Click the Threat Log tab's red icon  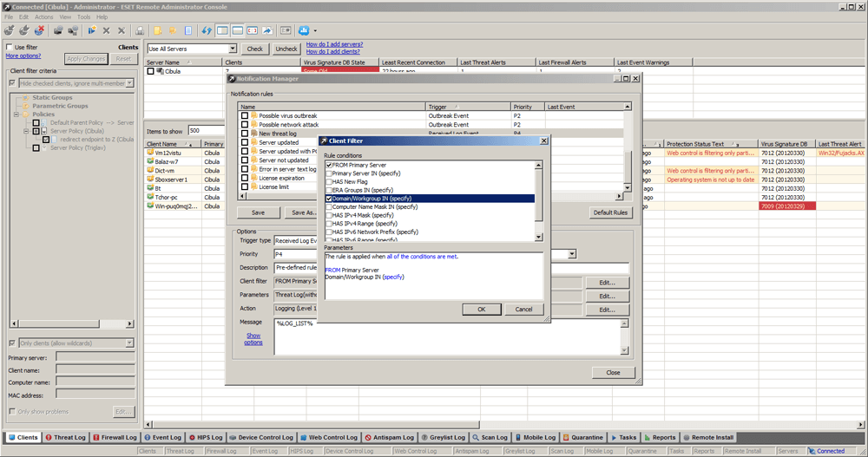click(x=49, y=438)
